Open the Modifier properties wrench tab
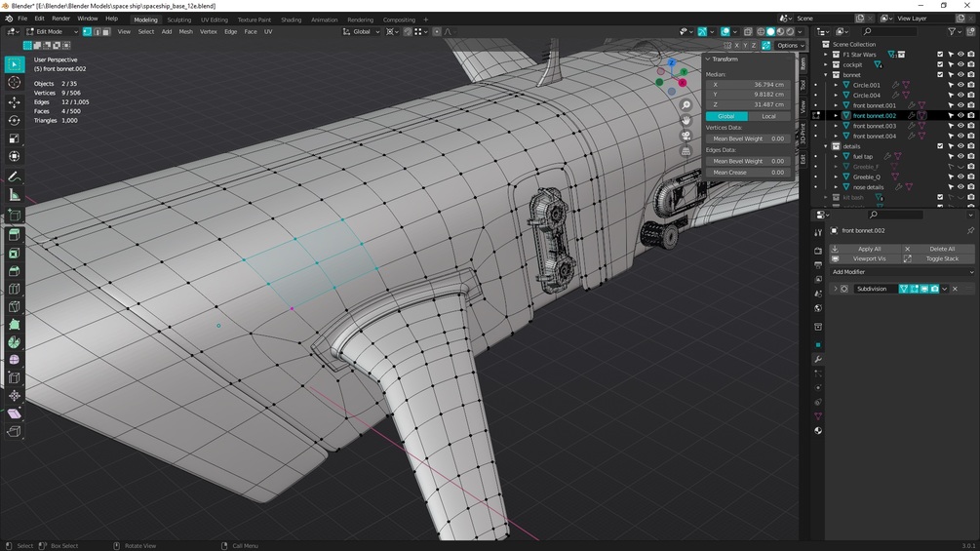Screen dimensions: 980x551 coord(817,359)
